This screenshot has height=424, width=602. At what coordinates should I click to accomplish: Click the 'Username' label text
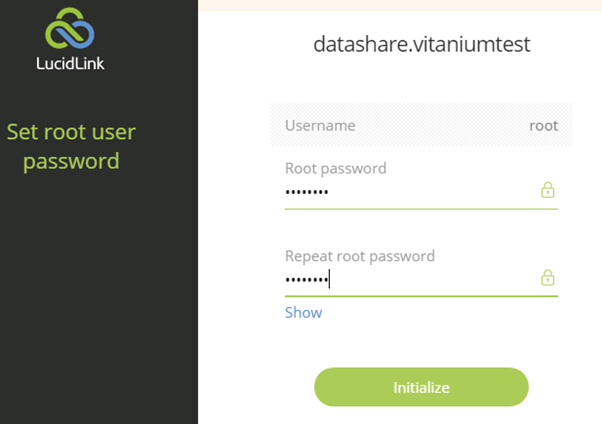point(320,126)
